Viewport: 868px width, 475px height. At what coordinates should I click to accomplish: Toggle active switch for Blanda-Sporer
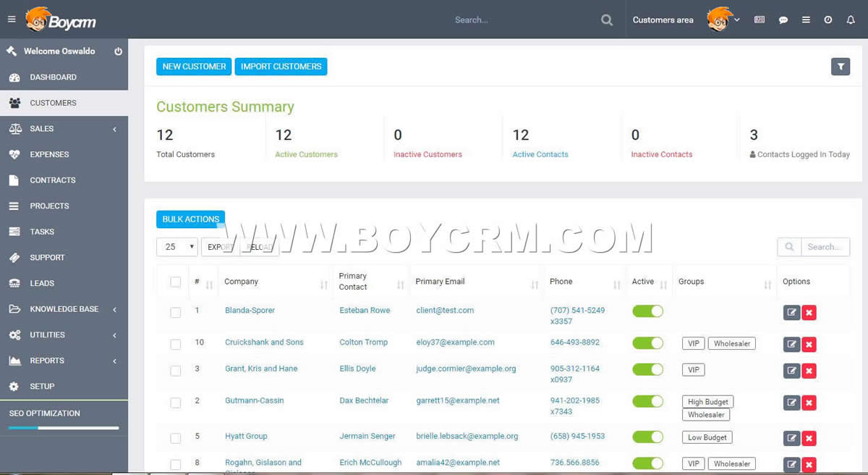point(647,311)
